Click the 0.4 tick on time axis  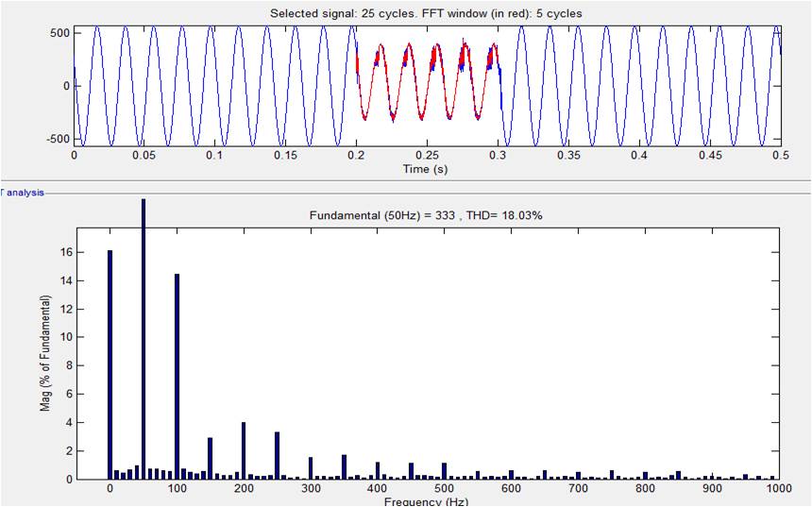pos(639,155)
